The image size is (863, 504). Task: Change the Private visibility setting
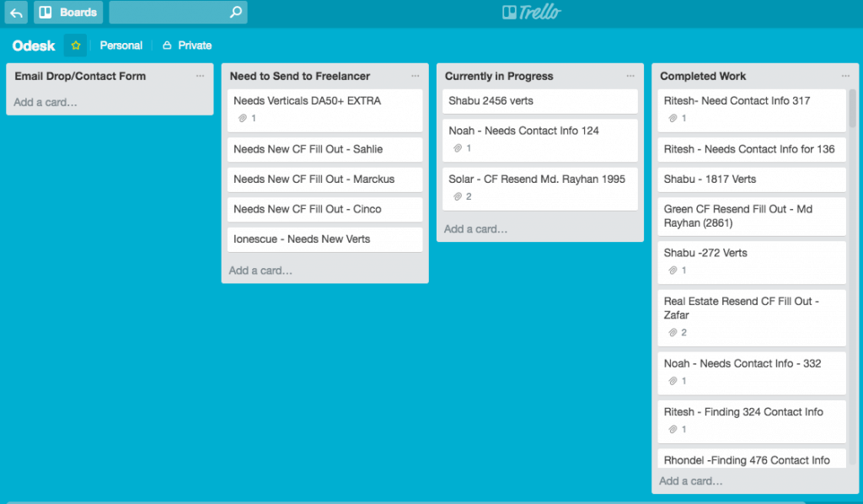click(x=187, y=46)
